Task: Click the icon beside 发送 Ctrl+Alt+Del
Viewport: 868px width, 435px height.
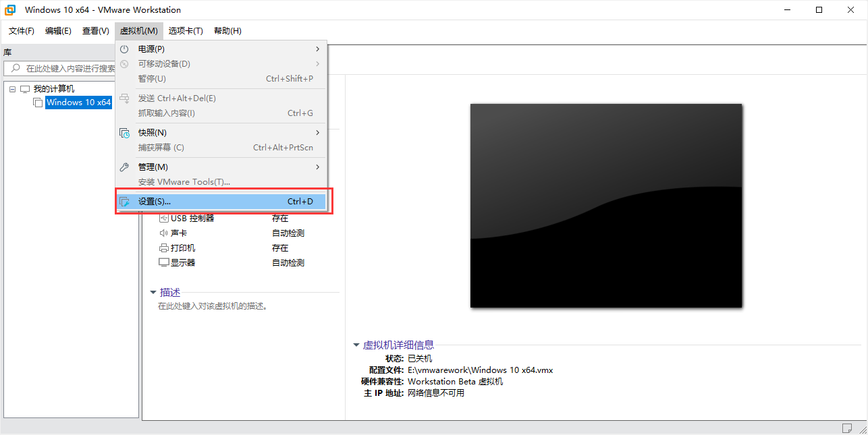Action: [124, 98]
